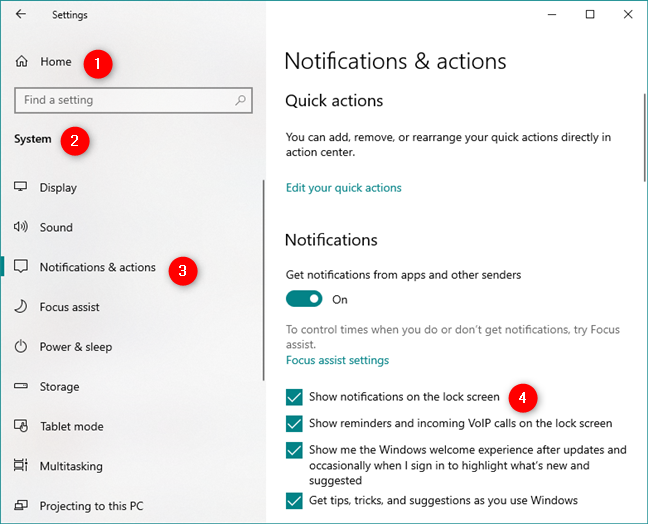This screenshot has height=524, width=648.
Task: Follow the Focus assist settings link
Action: 337,360
